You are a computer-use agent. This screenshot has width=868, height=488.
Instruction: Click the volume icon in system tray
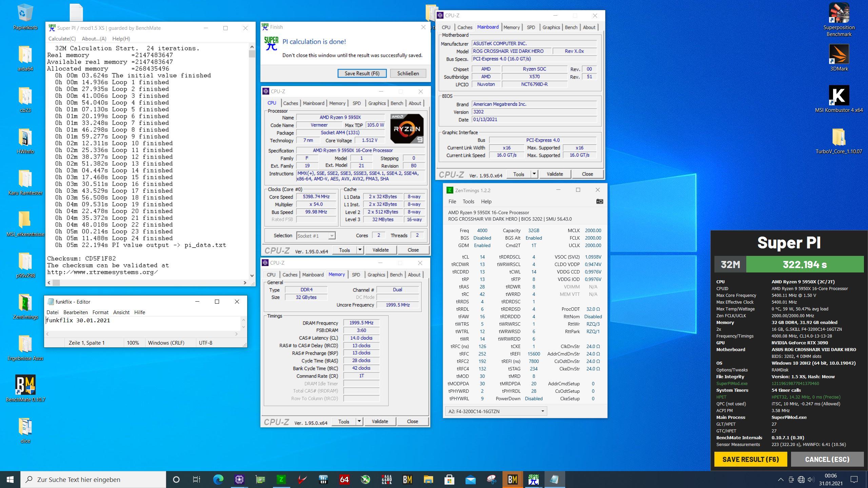tap(811, 480)
